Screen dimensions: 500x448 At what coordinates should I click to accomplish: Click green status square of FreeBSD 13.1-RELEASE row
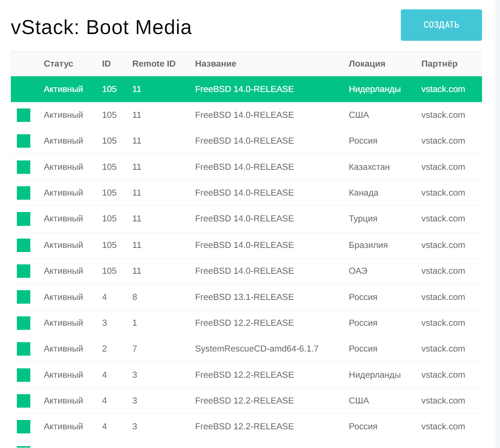tap(24, 297)
